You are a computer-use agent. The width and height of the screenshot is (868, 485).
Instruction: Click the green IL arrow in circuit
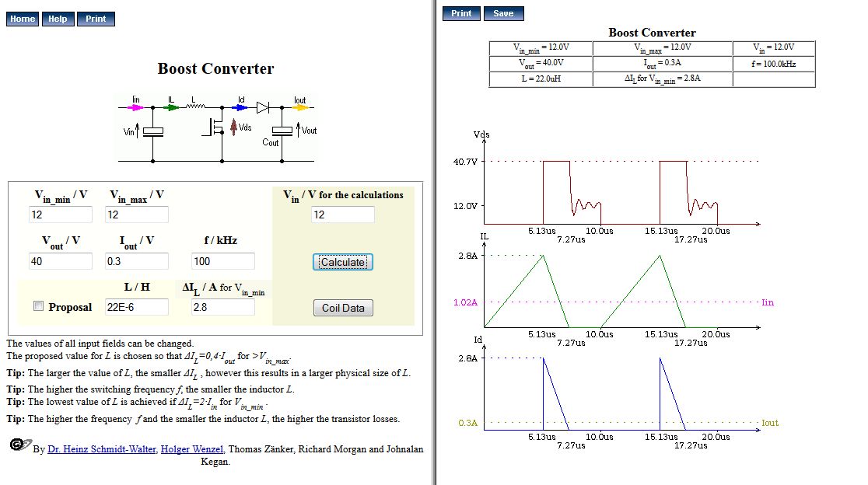(x=171, y=107)
